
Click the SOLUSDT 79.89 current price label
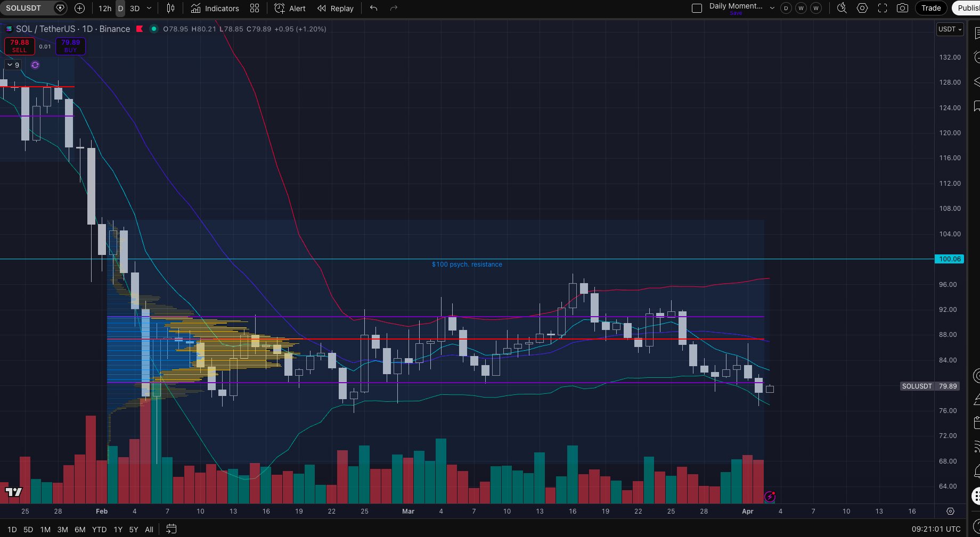(930, 386)
